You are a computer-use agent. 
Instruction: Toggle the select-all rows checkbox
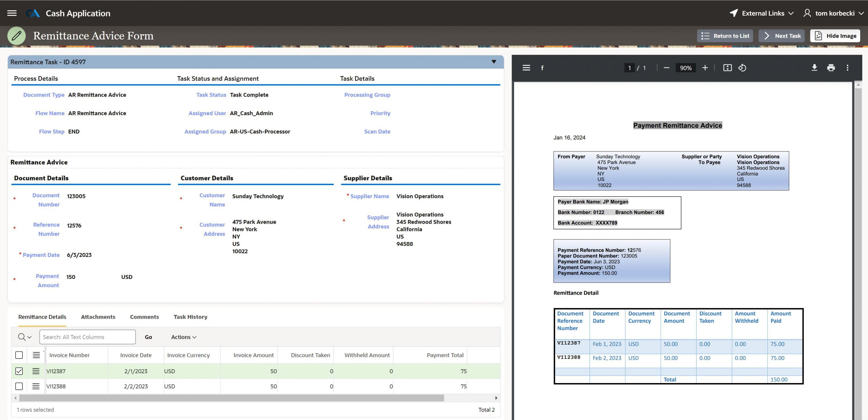click(x=19, y=355)
